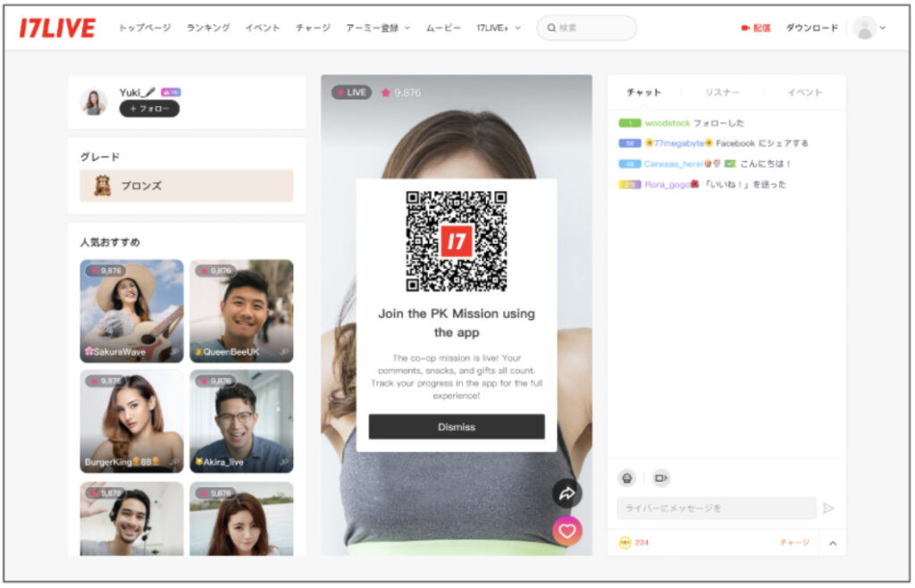This screenshot has width=915, height=588.
Task: Click the bronze bear grade icon
Action: pos(103,186)
